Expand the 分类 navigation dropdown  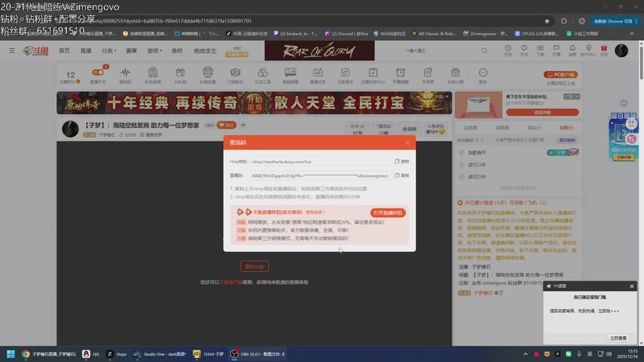(109, 51)
